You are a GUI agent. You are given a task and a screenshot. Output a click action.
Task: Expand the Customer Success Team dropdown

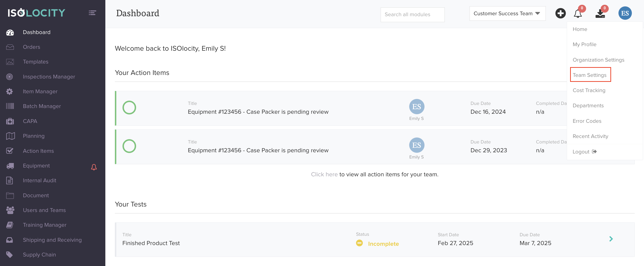point(507,14)
